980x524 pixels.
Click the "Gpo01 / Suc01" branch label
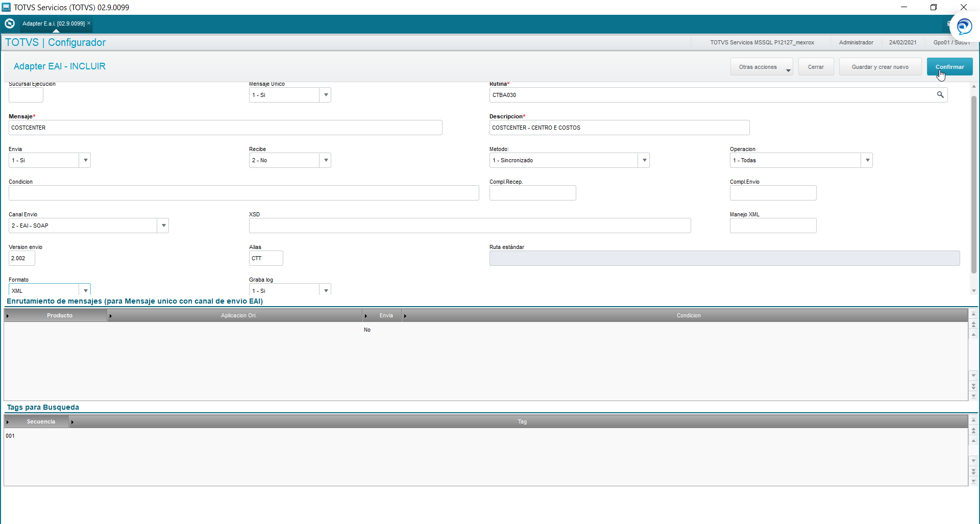951,43
